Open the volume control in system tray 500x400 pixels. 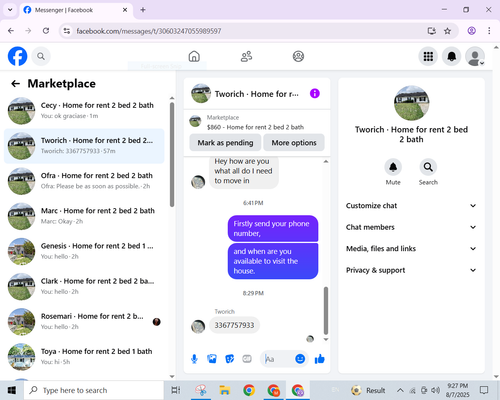click(435, 390)
